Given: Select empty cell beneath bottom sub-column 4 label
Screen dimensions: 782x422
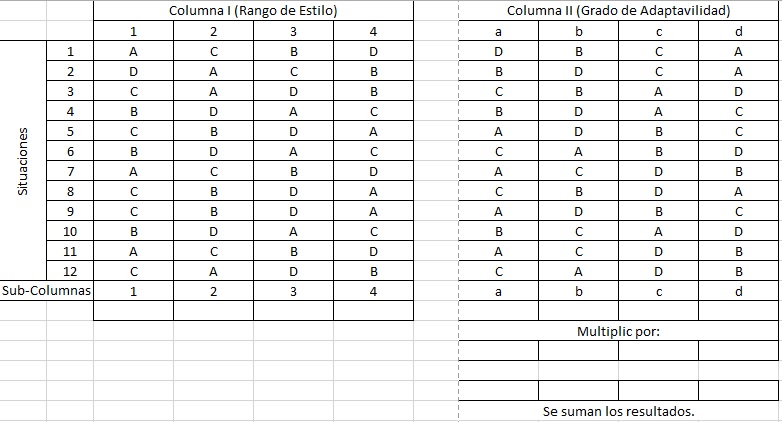Looking at the screenshot, I should [373, 311].
